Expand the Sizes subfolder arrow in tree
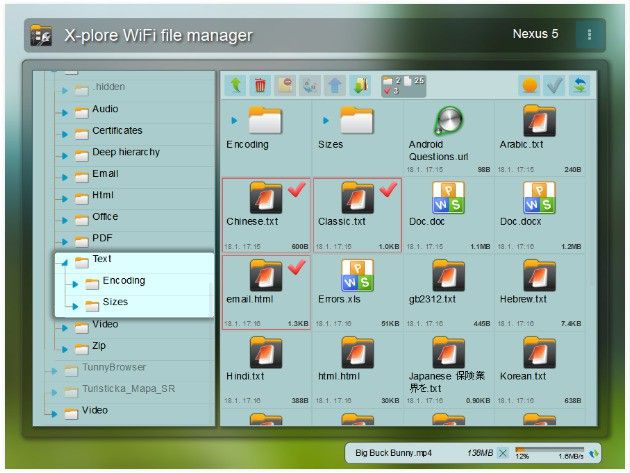This screenshot has width=630, height=473. coord(75,306)
